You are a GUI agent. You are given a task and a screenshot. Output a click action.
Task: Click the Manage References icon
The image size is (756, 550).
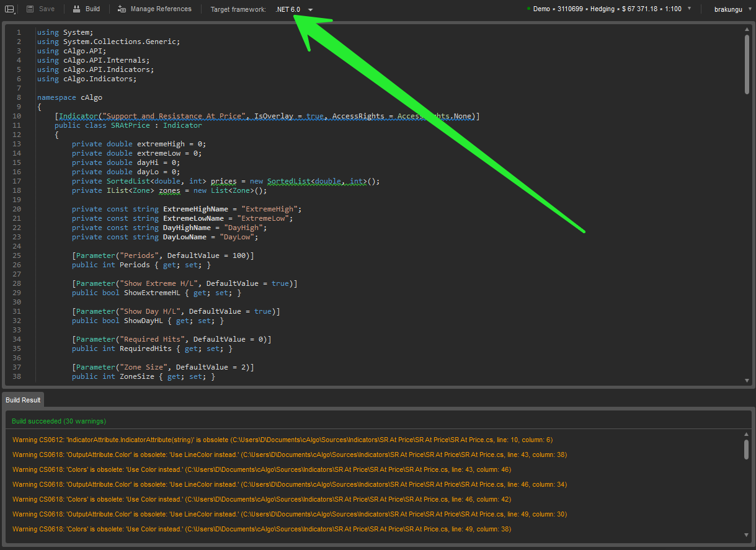122,9
